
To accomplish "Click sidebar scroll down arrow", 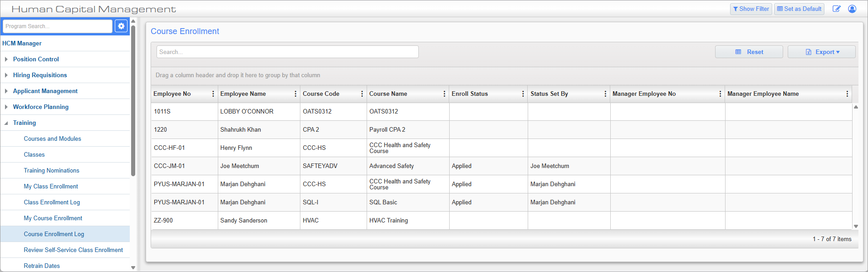I will tap(133, 267).
